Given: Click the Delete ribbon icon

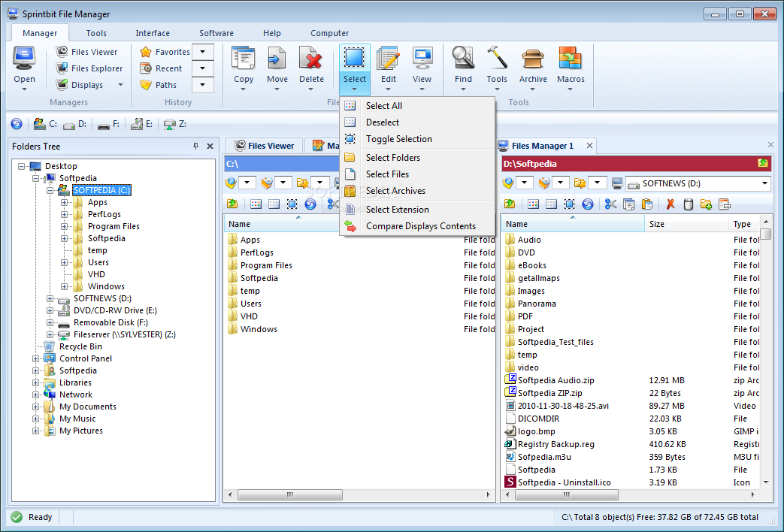Looking at the screenshot, I should pyautogui.click(x=311, y=69).
